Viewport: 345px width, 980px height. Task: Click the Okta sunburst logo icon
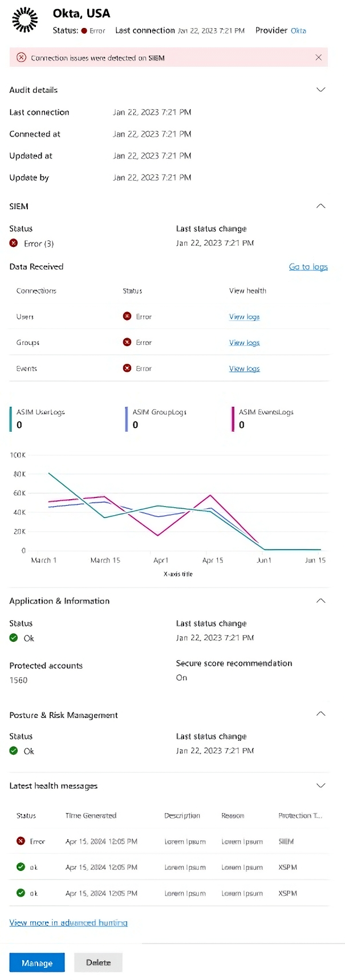(25, 21)
